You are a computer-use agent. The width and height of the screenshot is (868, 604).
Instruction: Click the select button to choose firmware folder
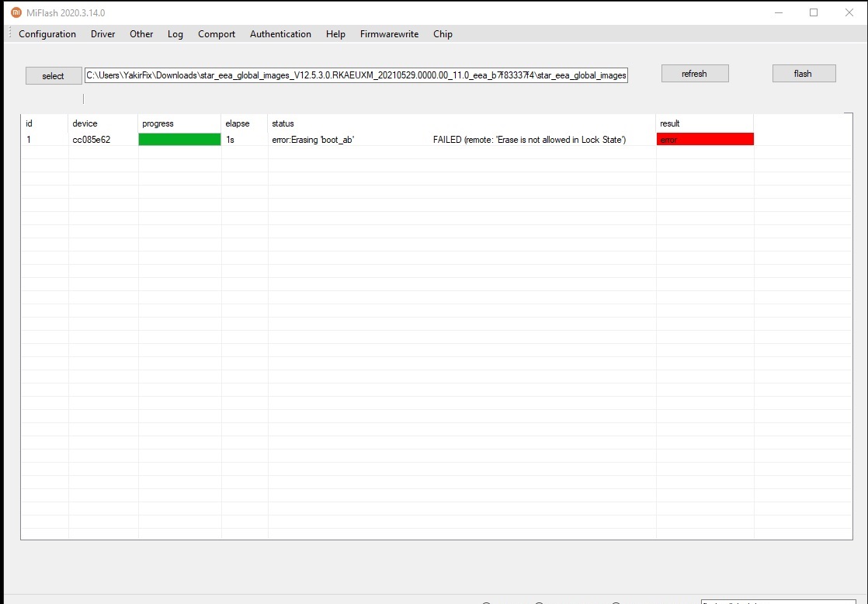tap(54, 76)
